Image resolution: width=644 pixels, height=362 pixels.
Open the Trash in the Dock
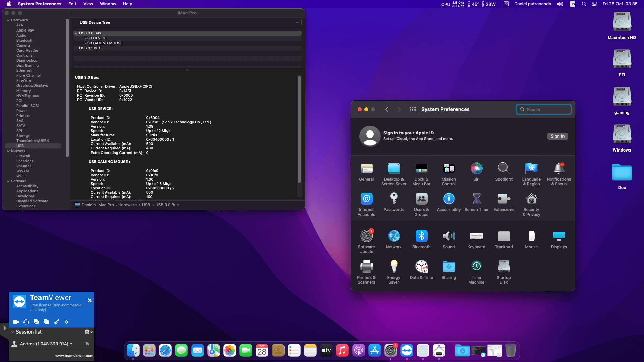(x=511, y=351)
